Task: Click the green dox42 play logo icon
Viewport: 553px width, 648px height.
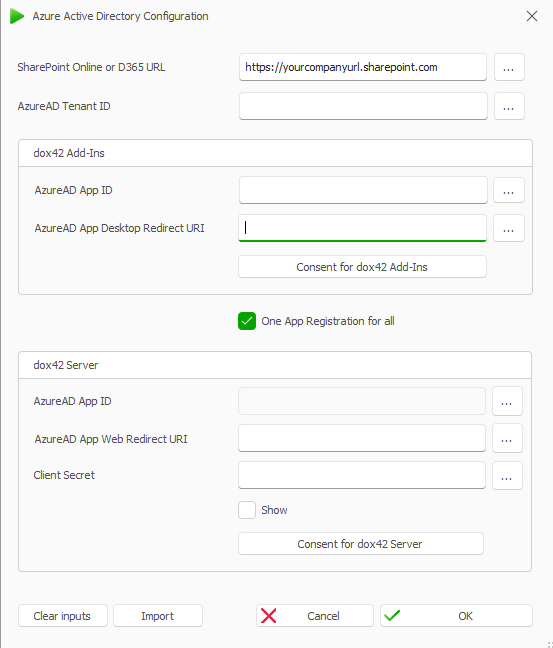Action: point(17,16)
